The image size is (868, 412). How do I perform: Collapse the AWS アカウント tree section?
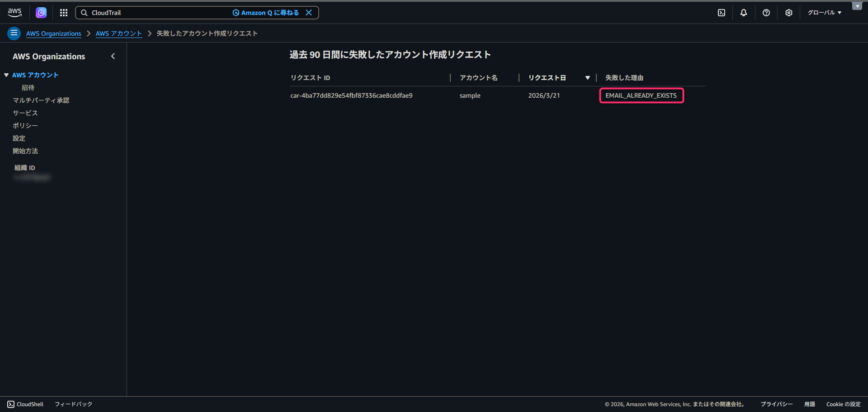click(x=6, y=75)
